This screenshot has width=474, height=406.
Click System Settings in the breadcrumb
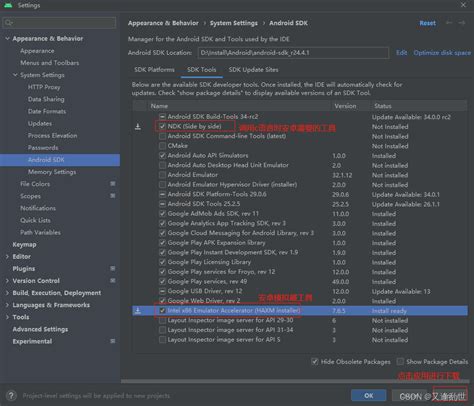tap(234, 23)
